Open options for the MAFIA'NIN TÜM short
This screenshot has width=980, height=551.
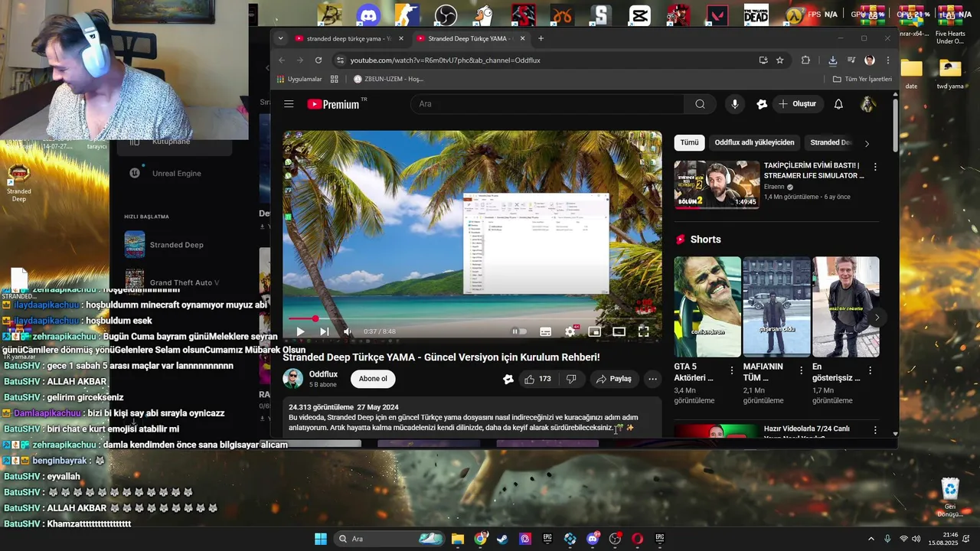(801, 370)
